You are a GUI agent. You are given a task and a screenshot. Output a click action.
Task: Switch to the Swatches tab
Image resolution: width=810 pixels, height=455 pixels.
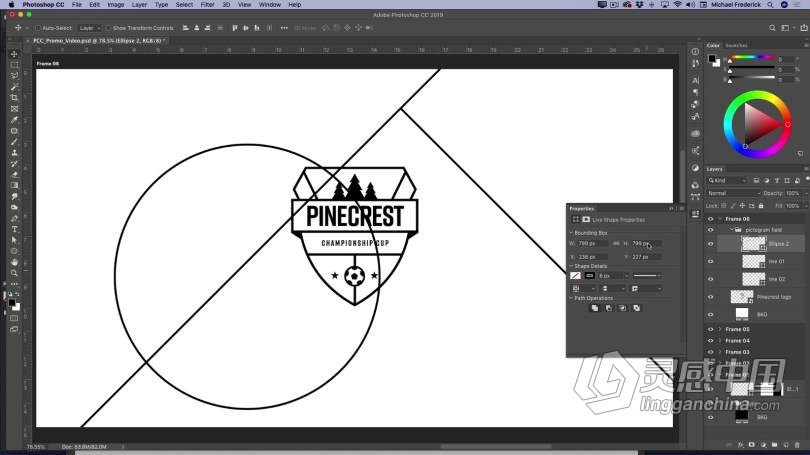tap(736, 45)
